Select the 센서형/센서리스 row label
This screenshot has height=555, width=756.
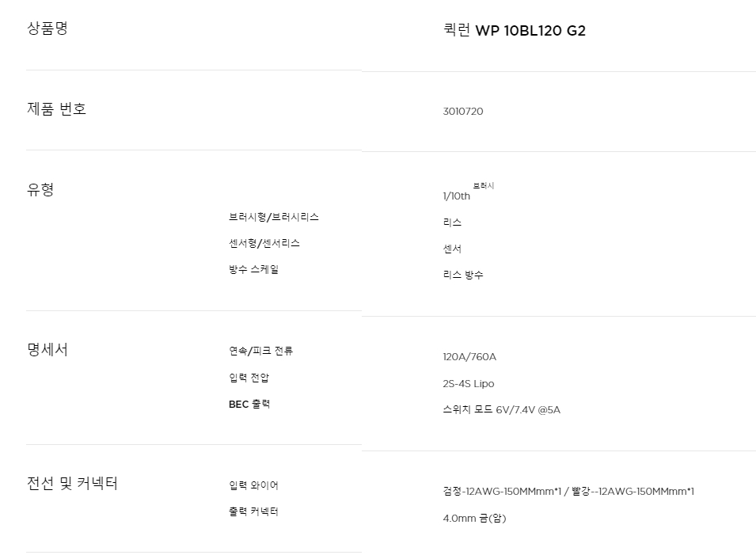264,243
